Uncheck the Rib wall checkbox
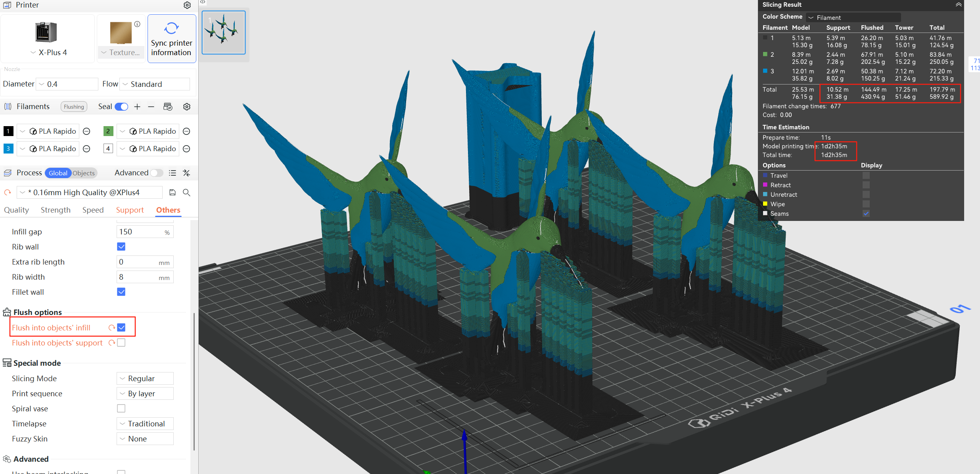 pyautogui.click(x=121, y=247)
